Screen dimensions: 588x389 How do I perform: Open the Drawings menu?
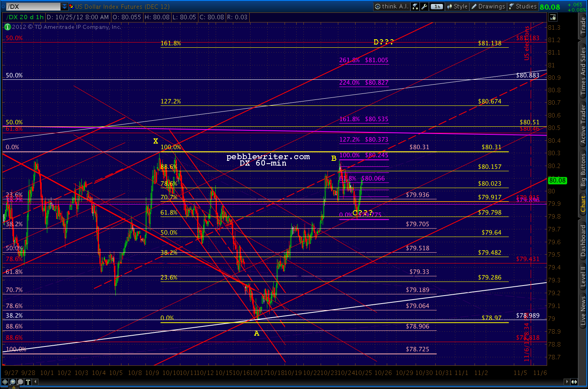[488, 6]
